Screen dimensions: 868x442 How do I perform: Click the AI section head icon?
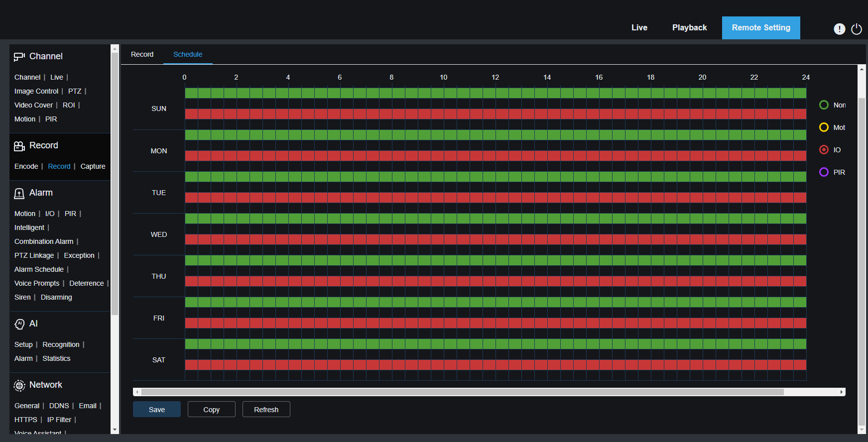tap(19, 324)
